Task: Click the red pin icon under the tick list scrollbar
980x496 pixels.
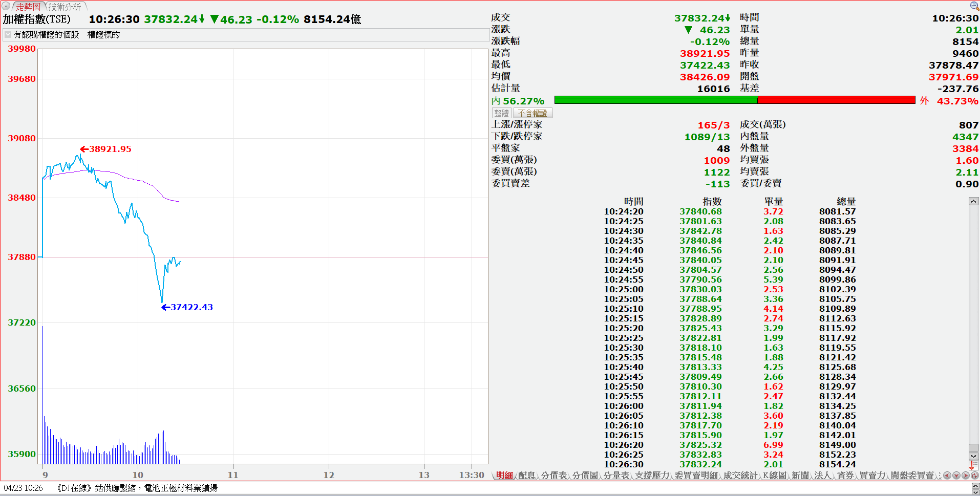Action: coord(971,465)
